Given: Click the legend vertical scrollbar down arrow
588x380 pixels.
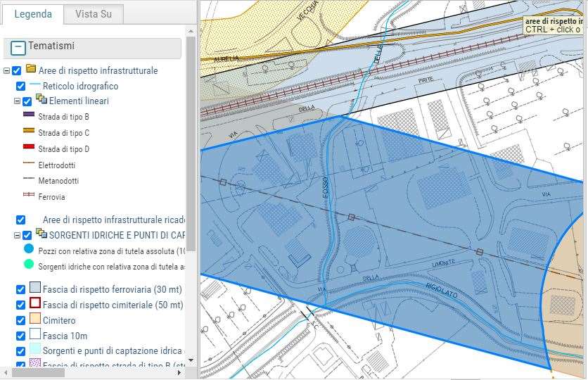Looking at the screenshot, I should pos(191,360).
